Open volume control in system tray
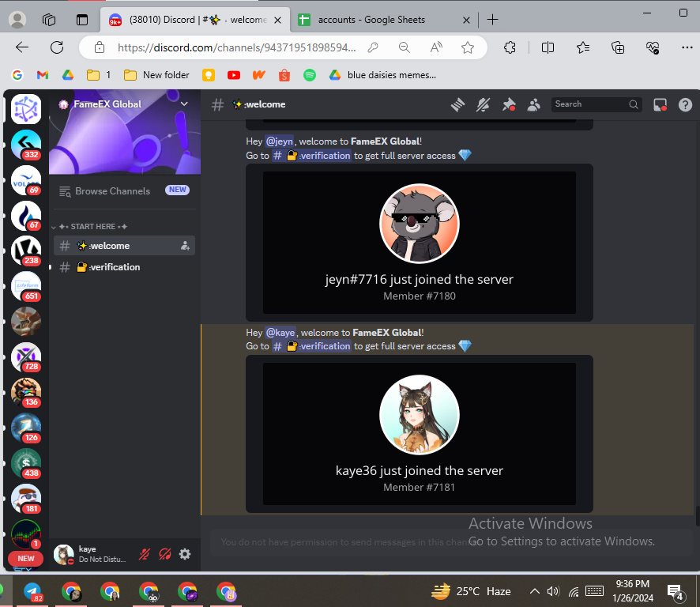 coord(553,592)
